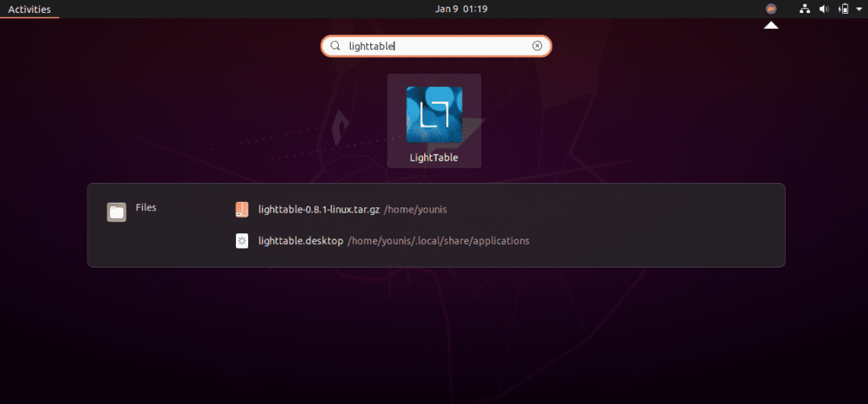Click into the lighttable search field

pos(436,46)
